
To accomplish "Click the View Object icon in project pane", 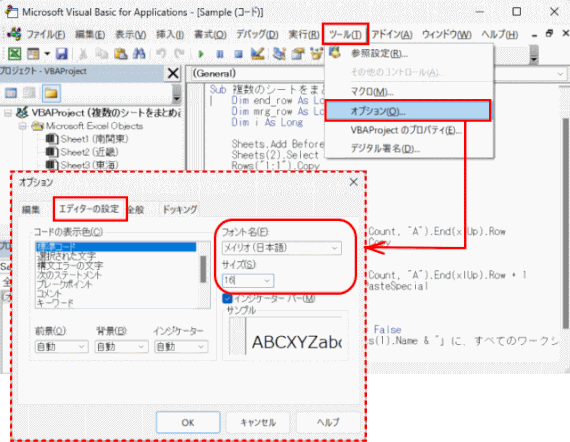I will [29, 93].
